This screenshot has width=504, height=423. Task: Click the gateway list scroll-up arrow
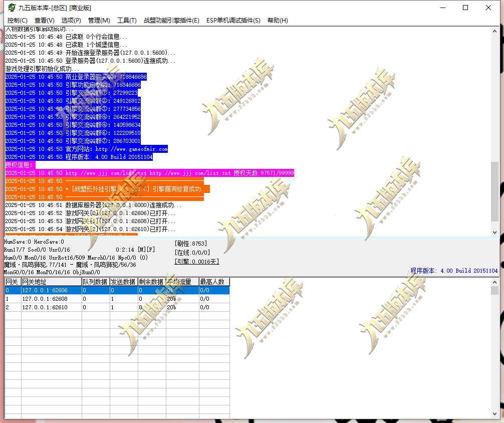click(494, 282)
